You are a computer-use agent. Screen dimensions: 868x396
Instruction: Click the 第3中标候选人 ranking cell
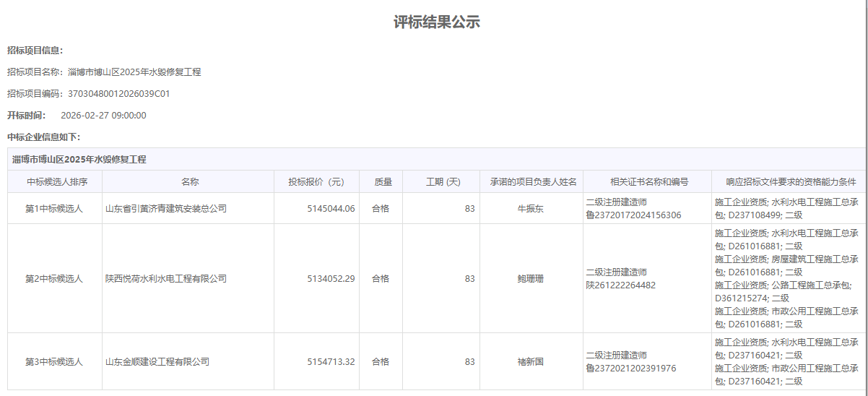pyautogui.click(x=54, y=362)
